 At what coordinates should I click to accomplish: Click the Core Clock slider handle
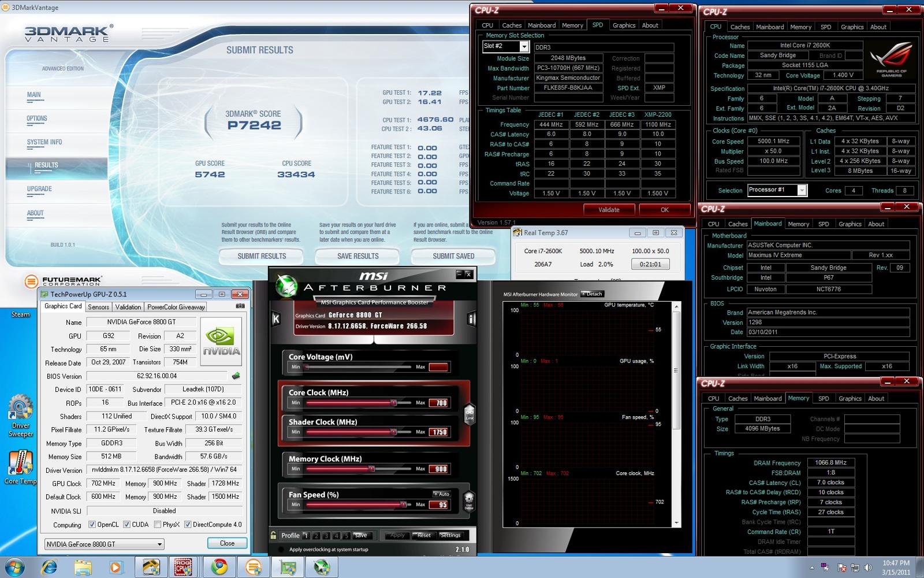click(394, 402)
